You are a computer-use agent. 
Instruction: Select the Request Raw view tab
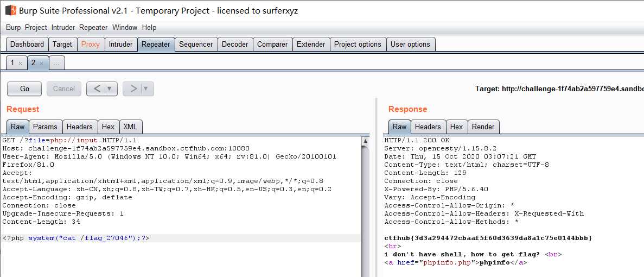(18, 127)
